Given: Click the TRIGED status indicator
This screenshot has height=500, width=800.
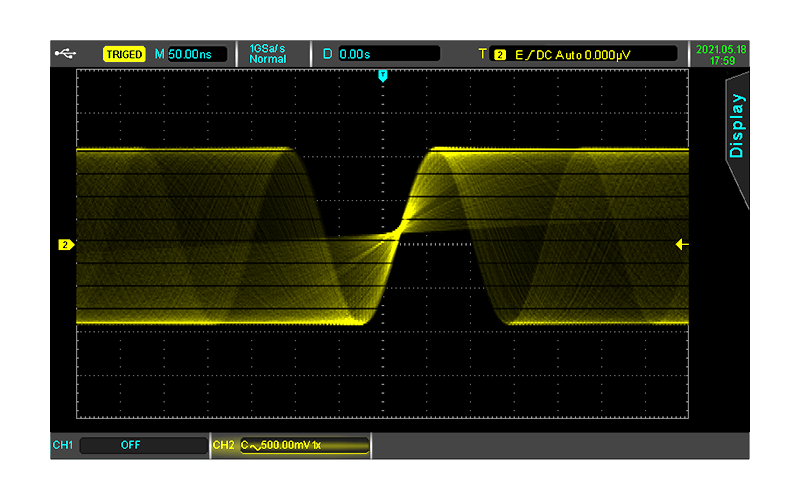Looking at the screenshot, I should (124, 54).
